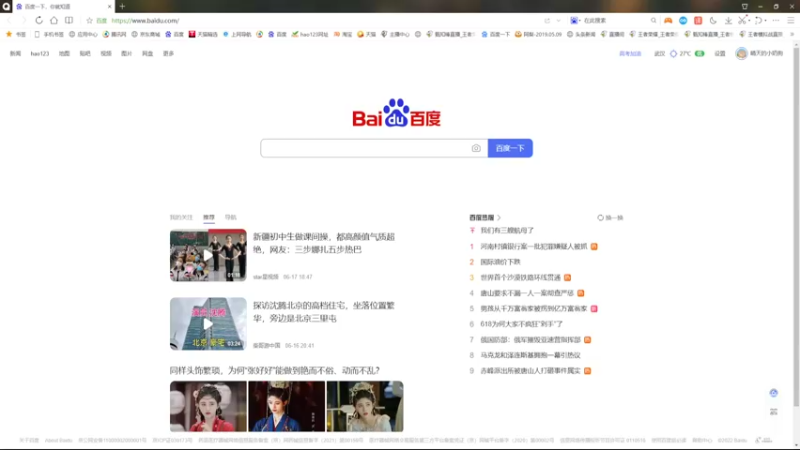Open 手机书签 folder in bookmarks bar
This screenshot has height=450, width=800.
pos(49,34)
